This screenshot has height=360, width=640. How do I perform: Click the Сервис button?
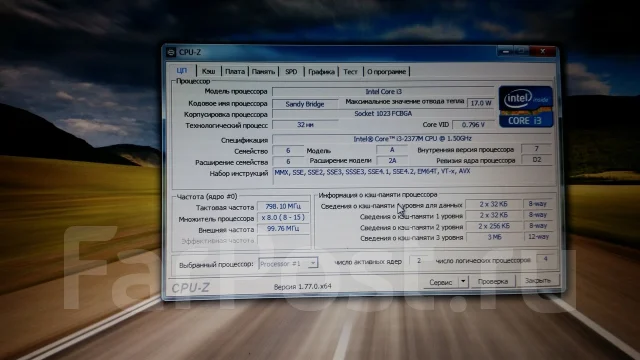(x=440, y=282)
